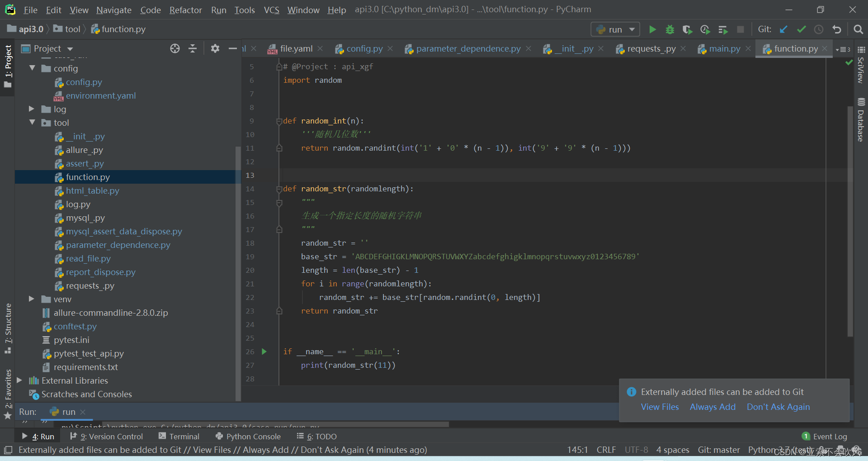Open the run configuration dropdown
Viewport: 868px width, 461px height.
point(615,29)
